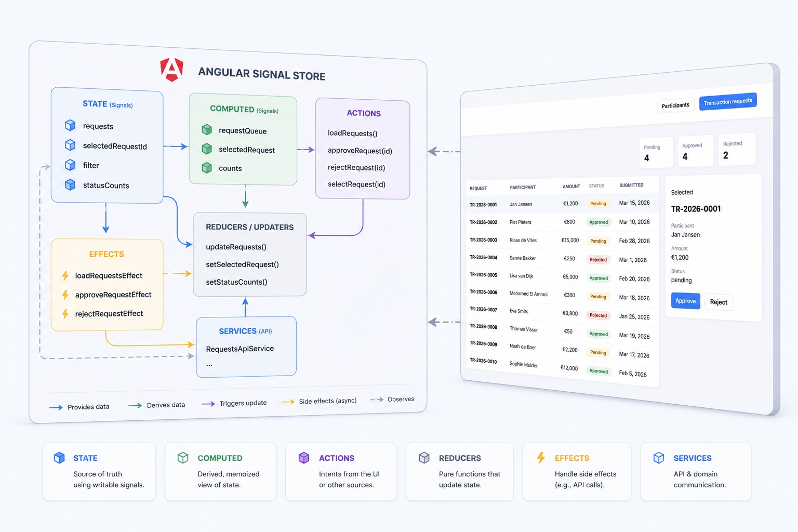Approve the selected request TR-2026-0001
Viewport: 798px width, 532px height.
686,301
